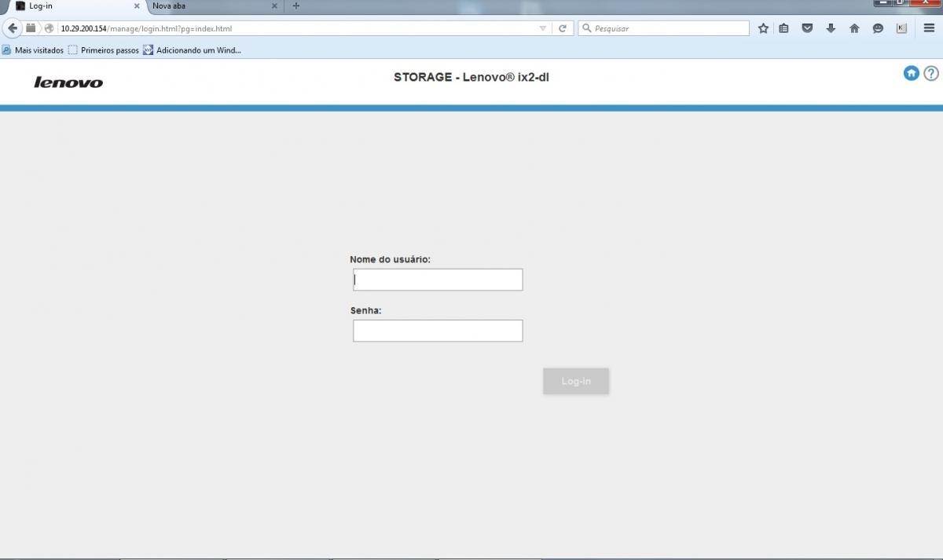Bookmark this page with star icon
943x560 pixels.
(x=763, y=28)
